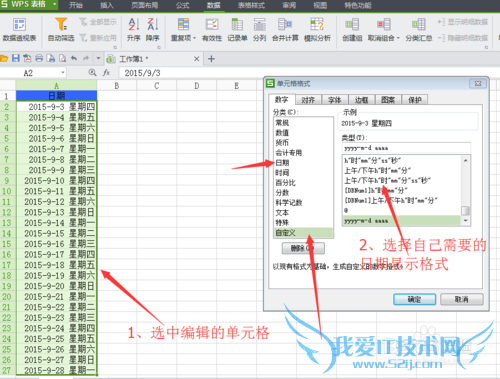Viewport: 500px width, 379px height.
Task: Switch to the 公式 ribbon tab
Action: click(x=183, y=5)
